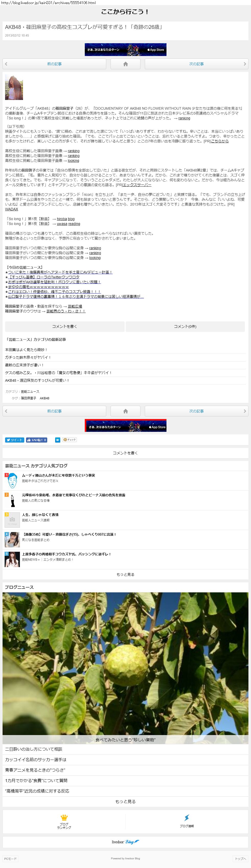251x868 pixels.
Task: Click rank 3 no-image camera placeholder
Action: (13, 520)
